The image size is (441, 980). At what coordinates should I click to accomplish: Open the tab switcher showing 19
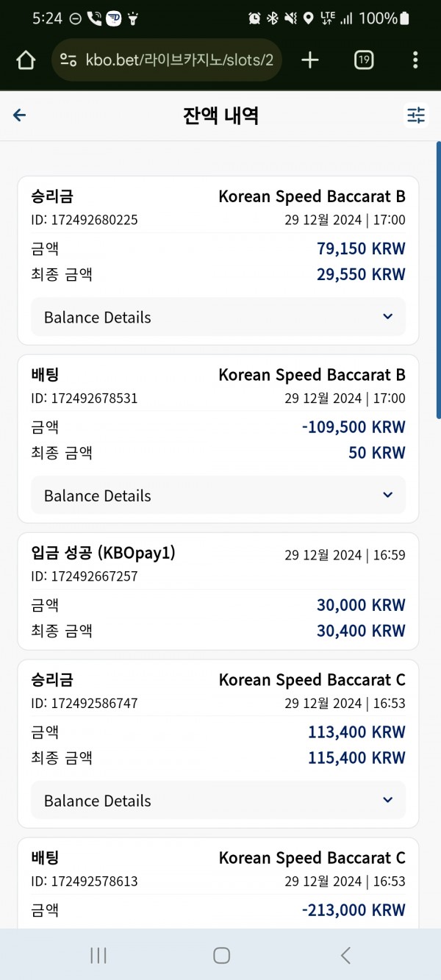pyautogui.click(x=364, y=60)
